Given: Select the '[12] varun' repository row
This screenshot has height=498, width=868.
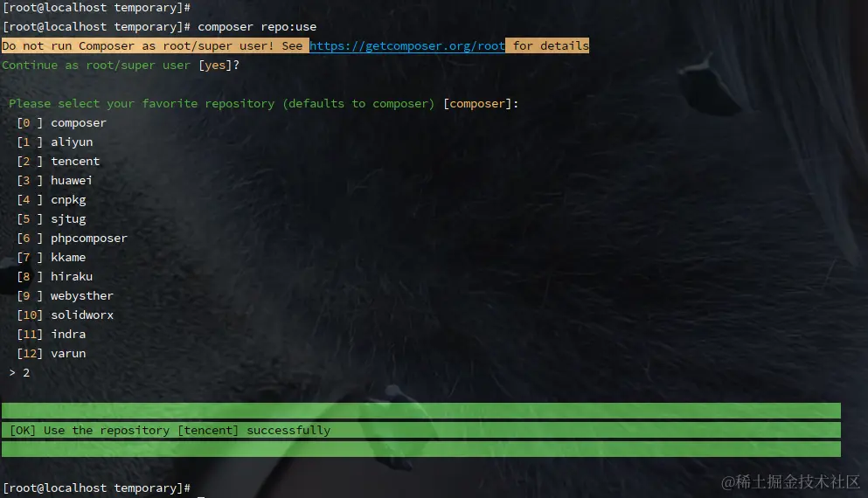Looking at the screenshot, I should (x=52, y=354).
